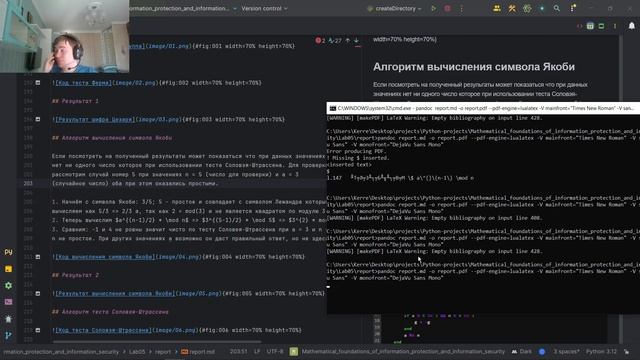Click the status bar icon right of Python 3.12
This screenshot has width=640, height=360.
click(627, 351)
